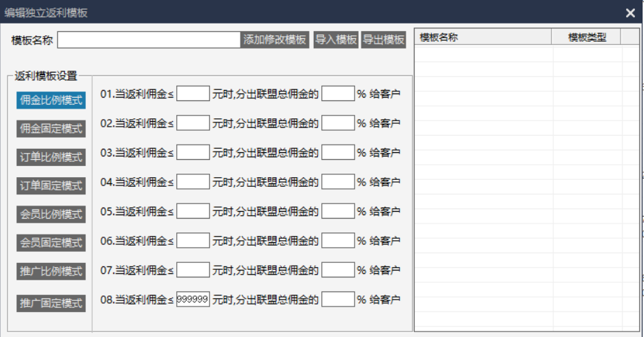The image size is (644, 337).
Task: Click the row 01 commission amount field
Action: [193, 93]
